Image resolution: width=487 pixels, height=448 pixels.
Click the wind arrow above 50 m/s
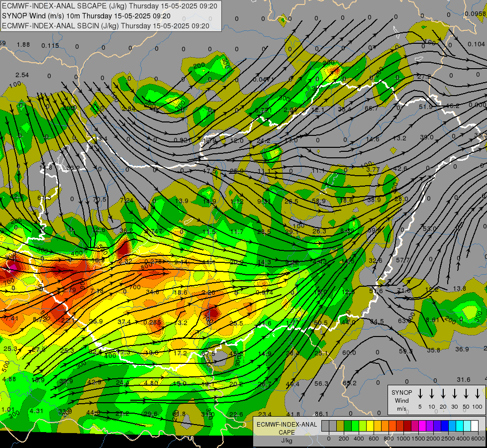[x=466, y=394]
